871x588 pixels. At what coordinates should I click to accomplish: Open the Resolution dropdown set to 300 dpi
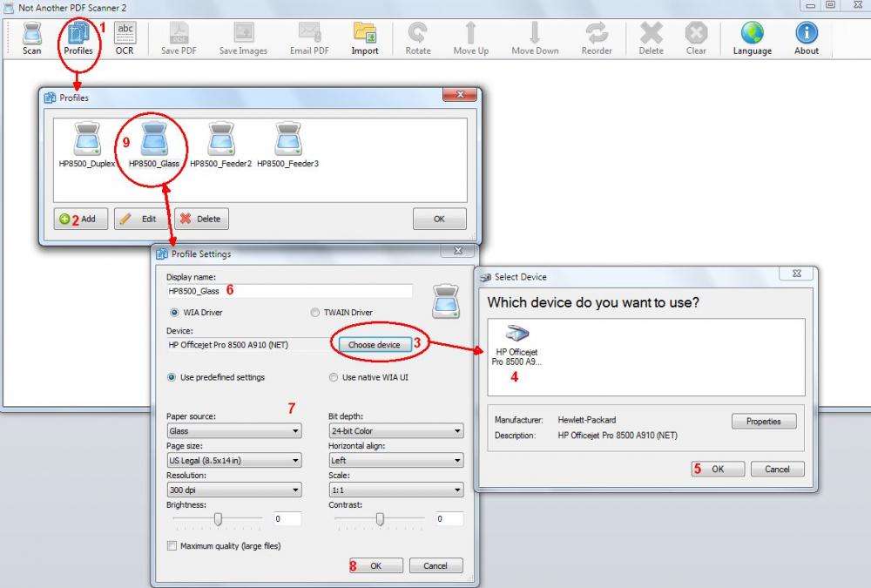tap(233, 490)
